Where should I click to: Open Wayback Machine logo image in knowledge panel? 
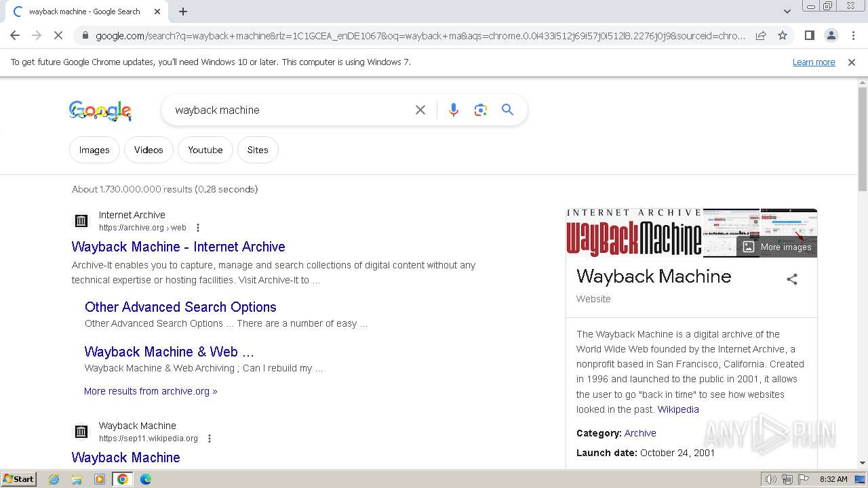tap(634, 233)
